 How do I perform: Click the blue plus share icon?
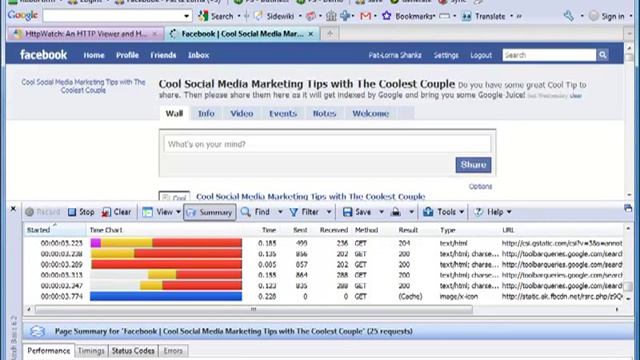[x=345, y=16]
